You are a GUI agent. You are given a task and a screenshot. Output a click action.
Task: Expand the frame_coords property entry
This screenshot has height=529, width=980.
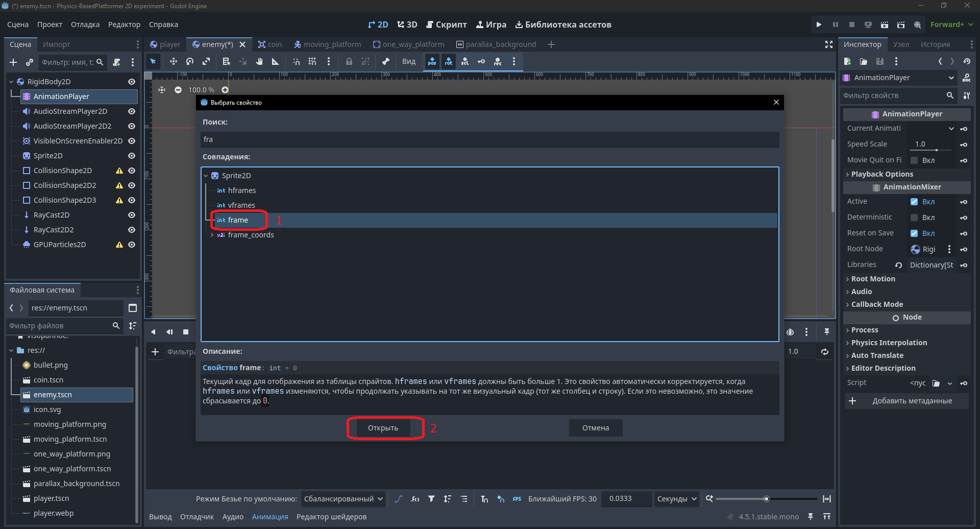click(212, 235)
